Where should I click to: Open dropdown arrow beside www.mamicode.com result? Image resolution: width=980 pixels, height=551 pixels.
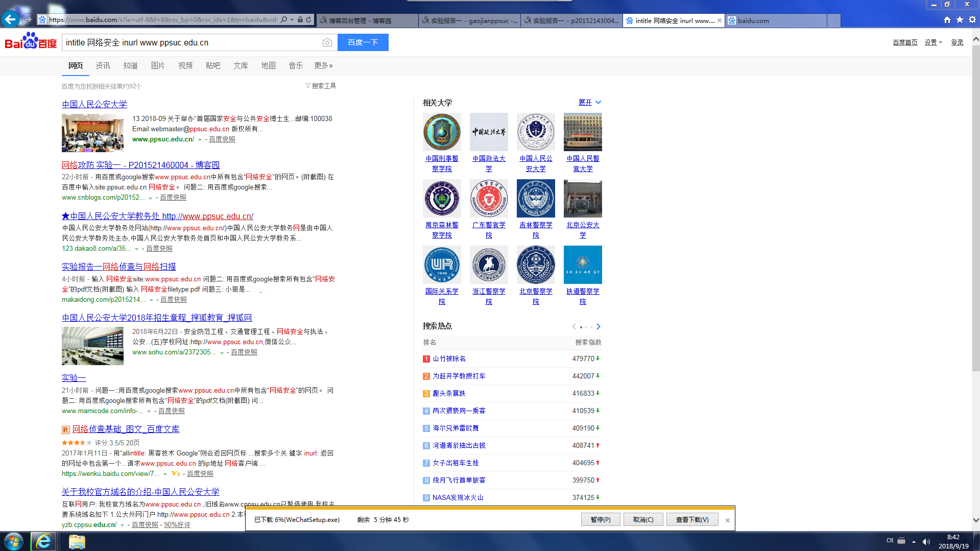pos(149,411)
